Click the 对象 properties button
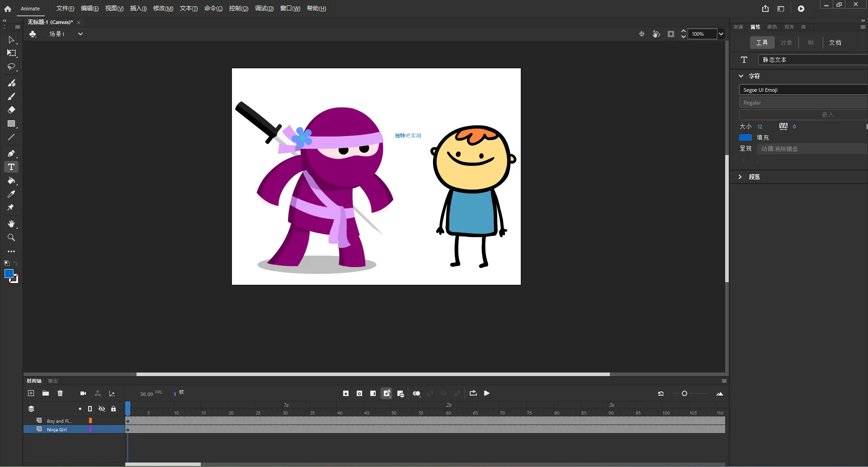 [x=786, y=42]
